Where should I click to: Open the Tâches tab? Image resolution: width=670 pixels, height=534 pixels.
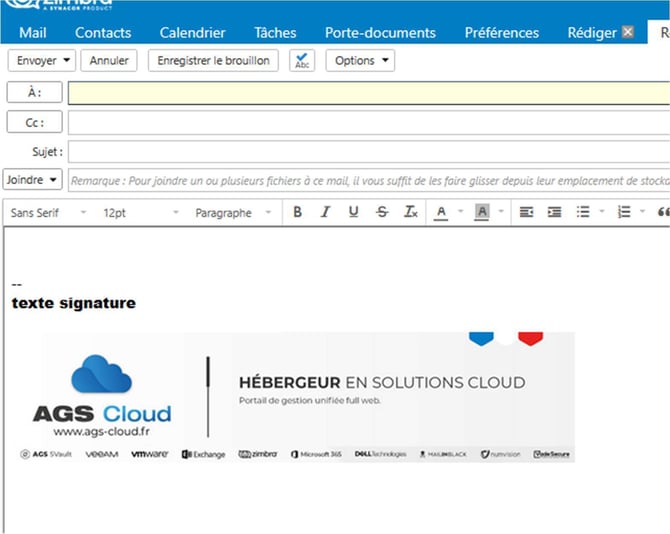[275, 33]
